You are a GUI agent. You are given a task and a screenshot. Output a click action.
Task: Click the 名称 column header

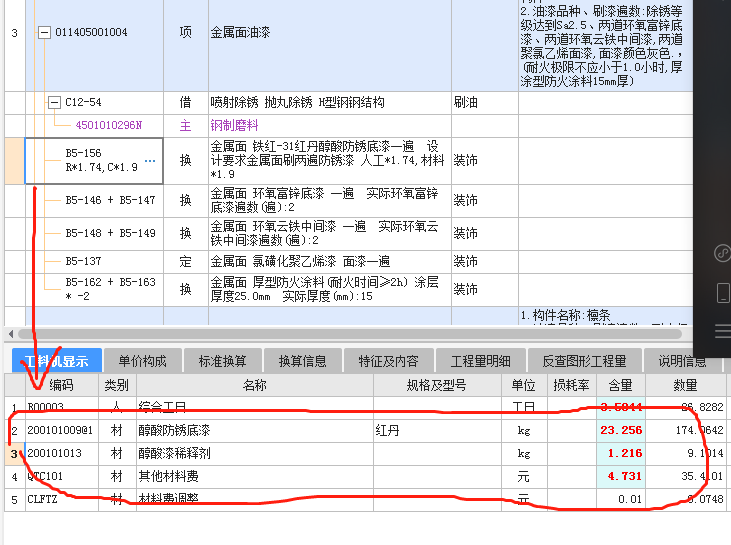tap(255, 385)
